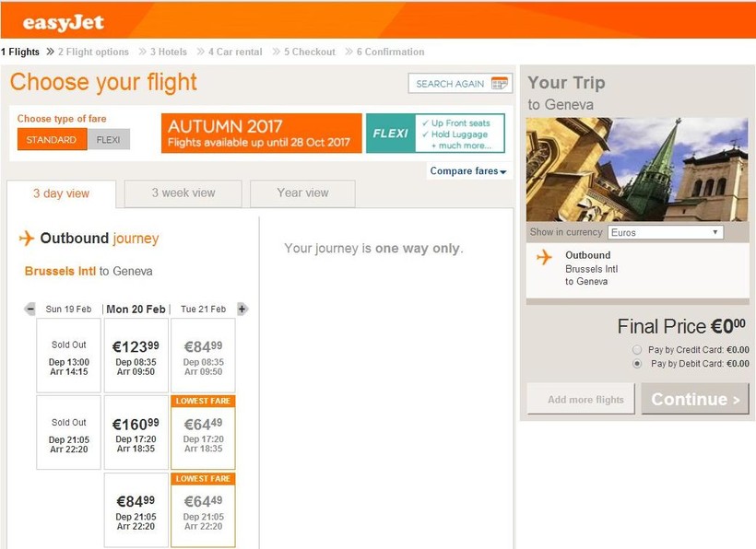Select Pay by Debit Card option
This screenshot has width=756, height=549.
coord(637,364)
